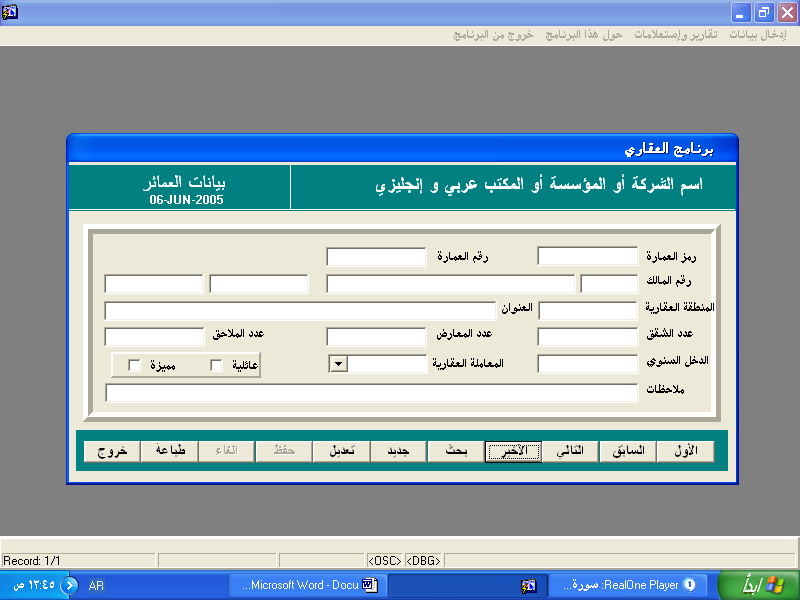Open the إدخال بيانات menu
This screenshot has height=600, width=800.
(758, 34)
